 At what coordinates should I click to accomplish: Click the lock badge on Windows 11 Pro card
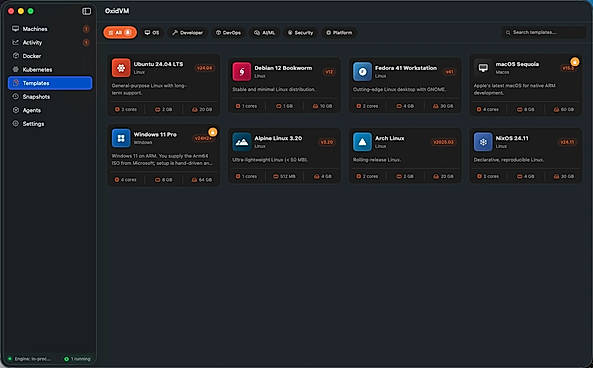pyautogui.click(x=213, y=132)
